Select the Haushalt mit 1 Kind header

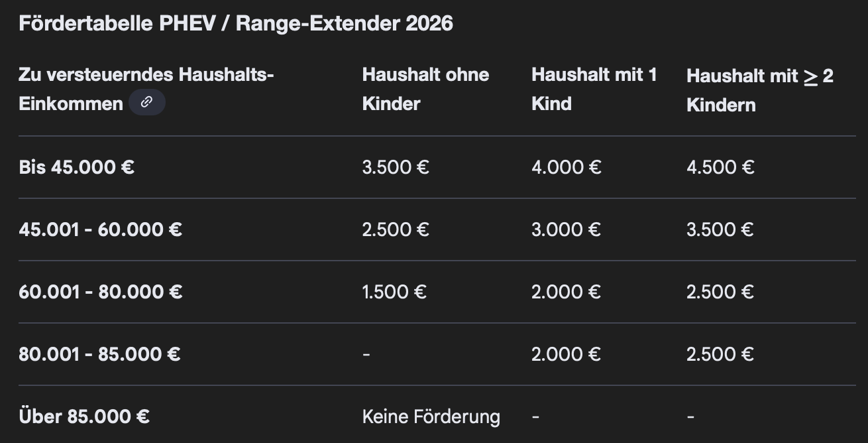[x=594, y=88]
